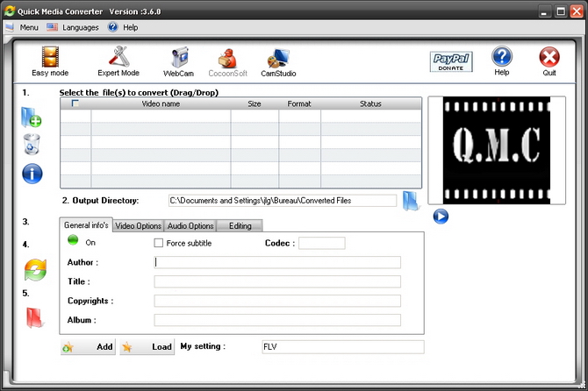This screenshot has width=588, height=391.
Task: Open the Languages menu
Action: pyautogui.click(x=73, y=27)
